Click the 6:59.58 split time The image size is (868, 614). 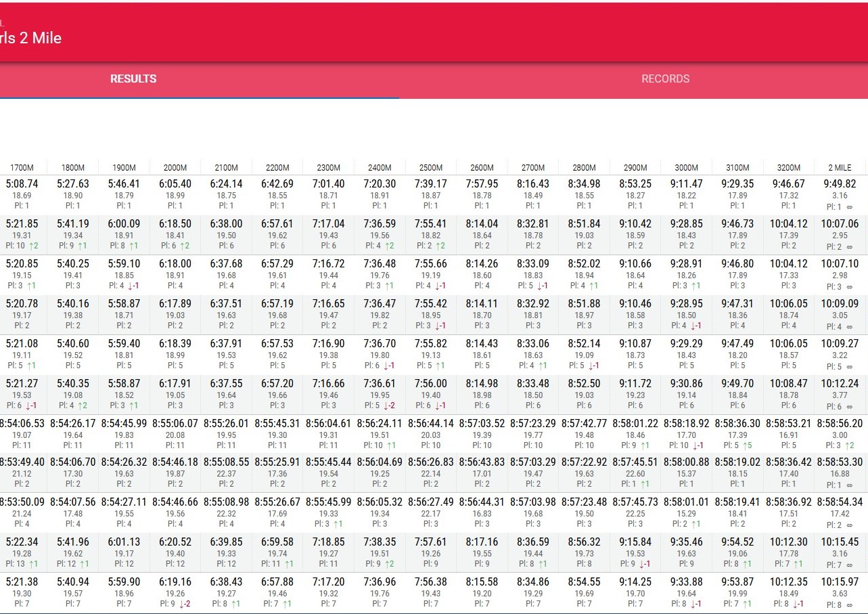tap(277, 542)
